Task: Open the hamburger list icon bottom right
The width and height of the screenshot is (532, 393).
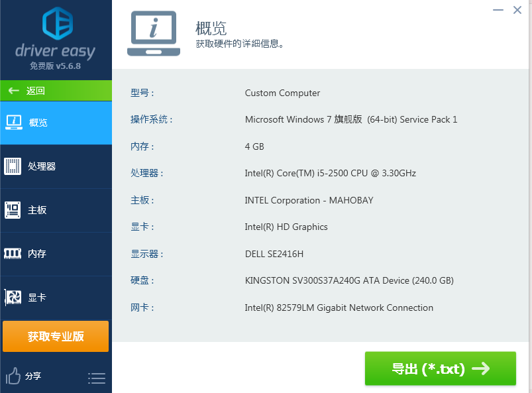Action: 97,378
